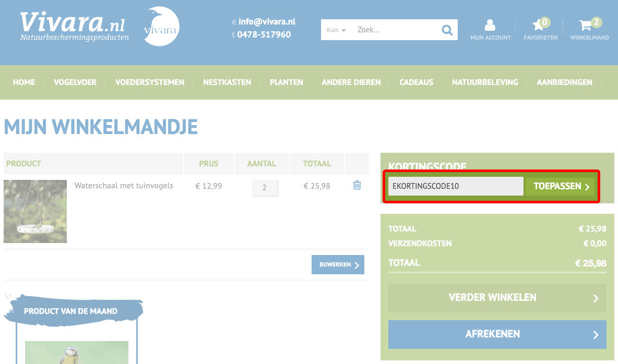Viewport: 618px width, 364px height.
Task: Click the Waterschaal product thumbnail
Action: (x=35, y=211)
